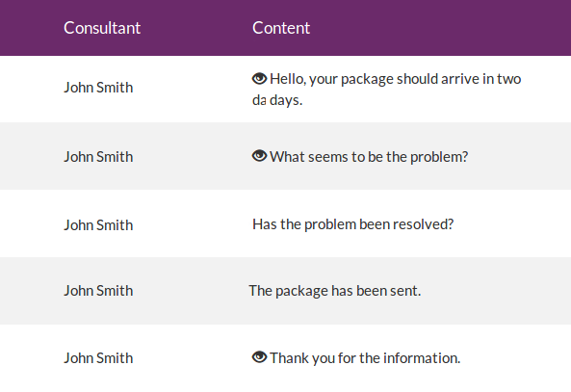571x392 pixels.
Task: Click John Smith in the third row
Action: 98,225
